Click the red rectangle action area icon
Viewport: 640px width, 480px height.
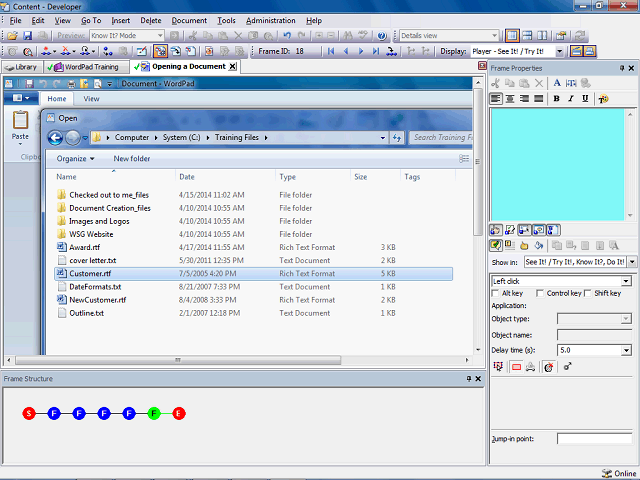click(516, 367)
